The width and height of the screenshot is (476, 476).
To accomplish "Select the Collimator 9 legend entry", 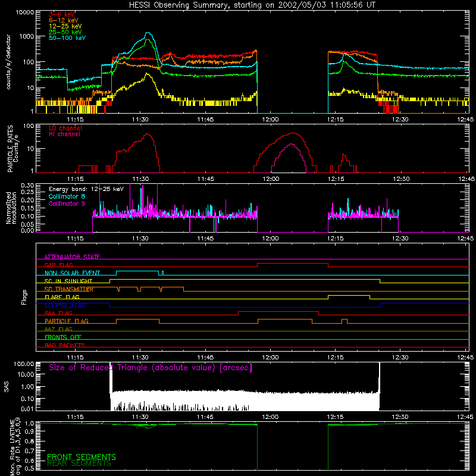I will pos(67,203).
